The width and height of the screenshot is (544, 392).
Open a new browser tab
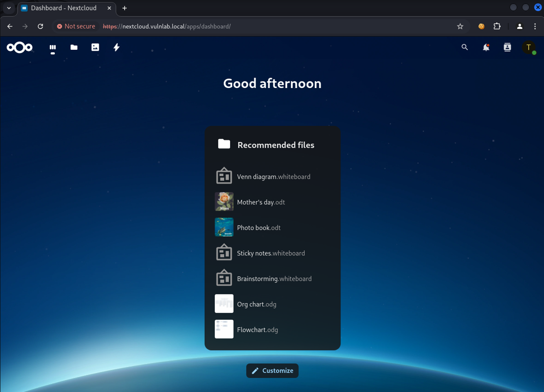pyautogui.click(x=125, y=8)
